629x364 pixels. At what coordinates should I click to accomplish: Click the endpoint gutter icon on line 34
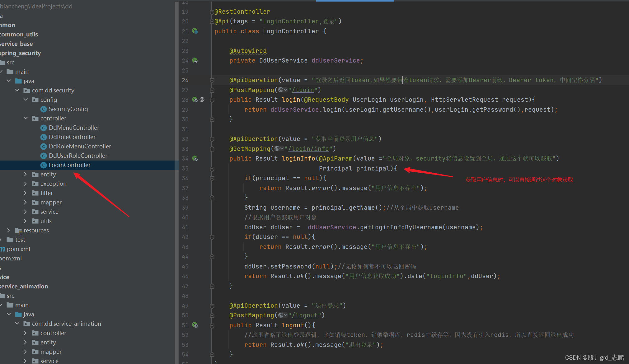[195, 158]
